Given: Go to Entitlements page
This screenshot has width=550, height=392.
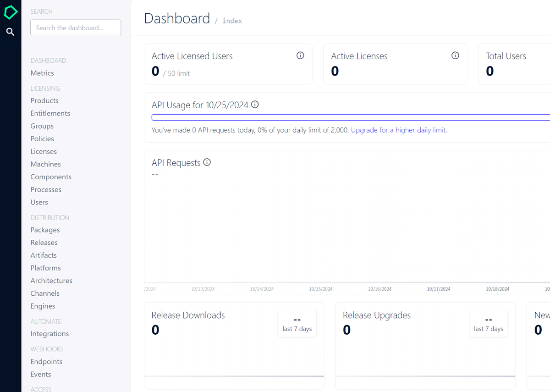Looking at the screenshot, I should point(50,113).
